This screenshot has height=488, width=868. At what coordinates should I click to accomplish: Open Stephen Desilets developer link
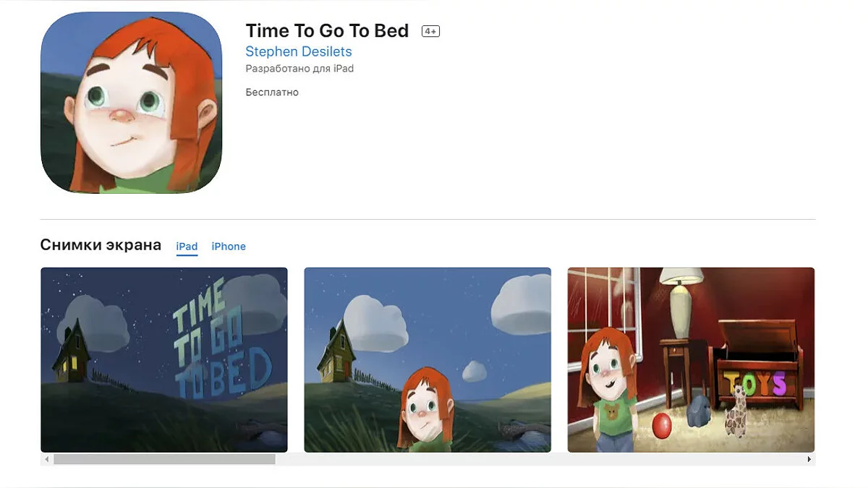299,51
